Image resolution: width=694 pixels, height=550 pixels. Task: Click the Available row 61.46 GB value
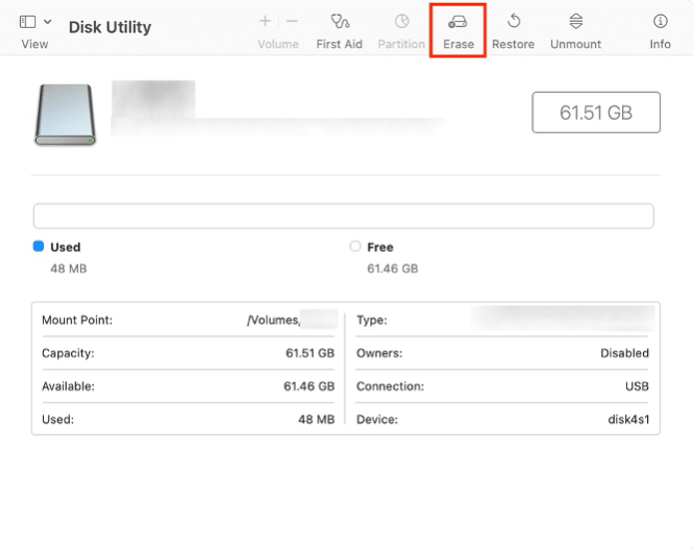309,386
